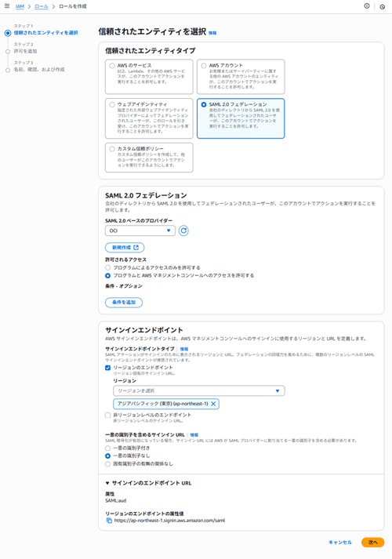
Task: Select step 1 信頼されたエンティティを選択
Action: [45, 33]
